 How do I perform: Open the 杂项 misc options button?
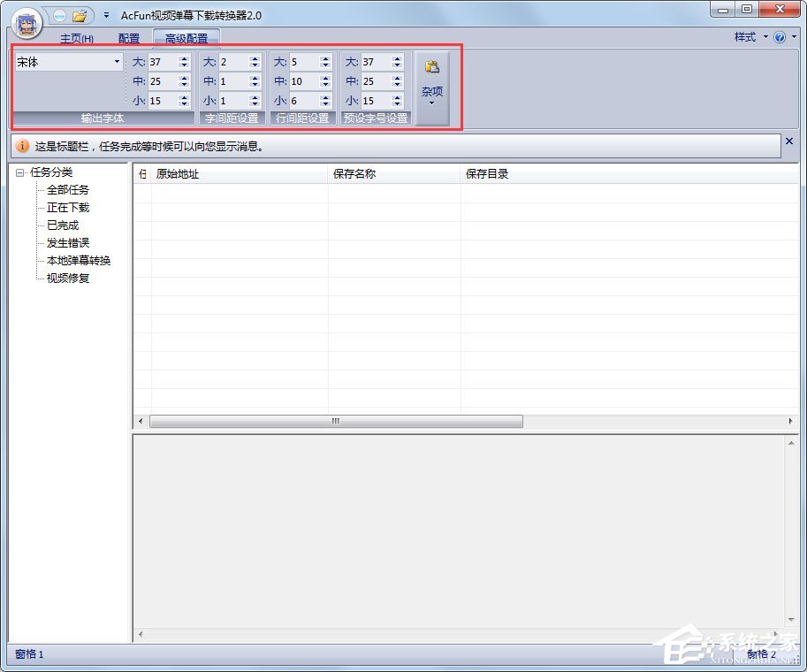(x=432, y=88)
